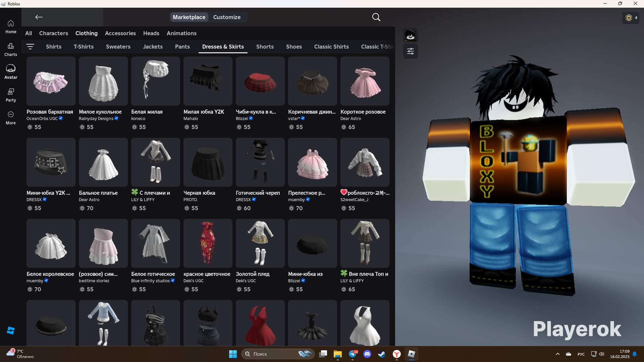
Task: Go back with the arrow button
Action: point(39,17)
